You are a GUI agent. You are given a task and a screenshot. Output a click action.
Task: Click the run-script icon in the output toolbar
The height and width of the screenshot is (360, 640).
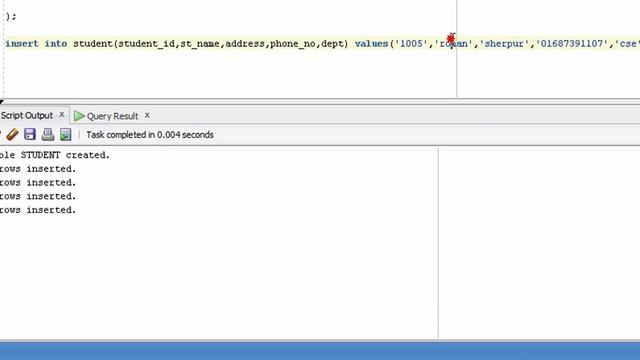pyautogui.click(x=65, y=135)
